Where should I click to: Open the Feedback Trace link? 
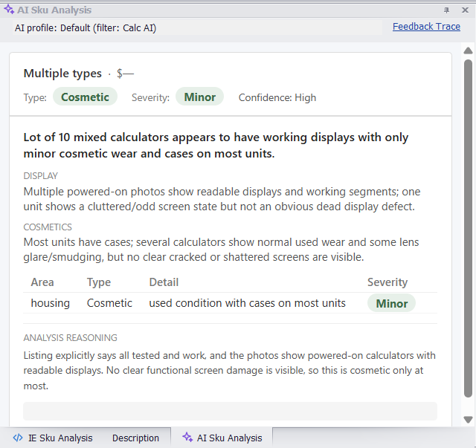[426, 27]
